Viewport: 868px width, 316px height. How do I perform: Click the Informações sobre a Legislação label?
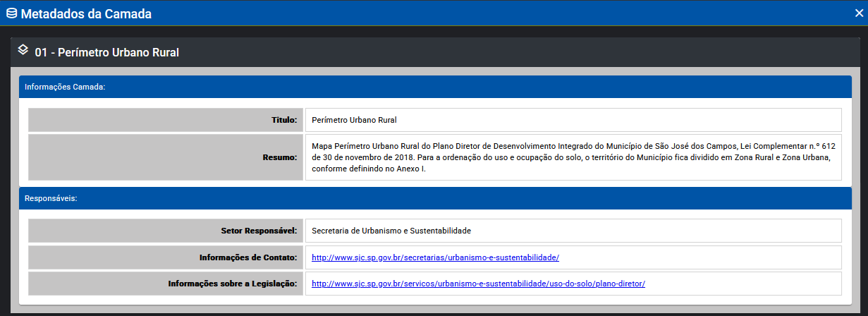pos(233,284)
